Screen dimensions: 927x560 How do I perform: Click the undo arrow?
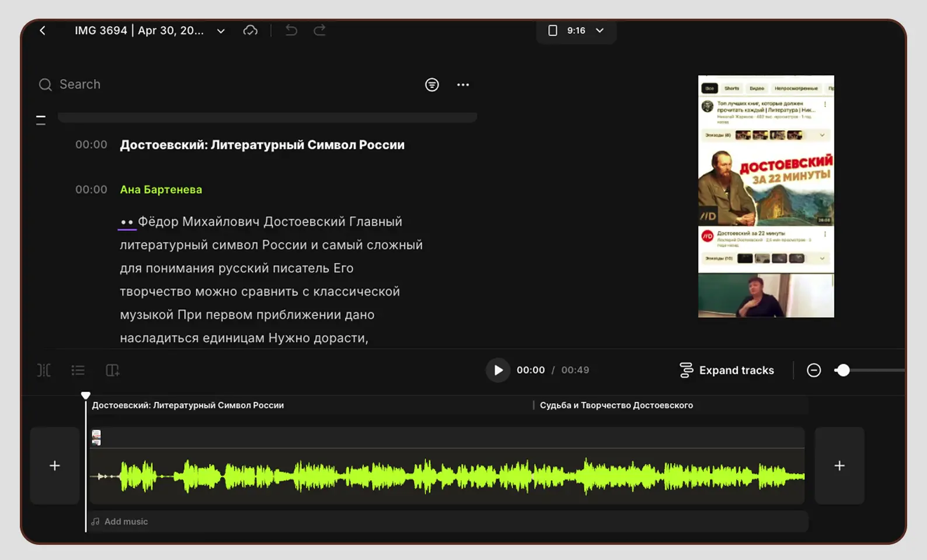291,30
